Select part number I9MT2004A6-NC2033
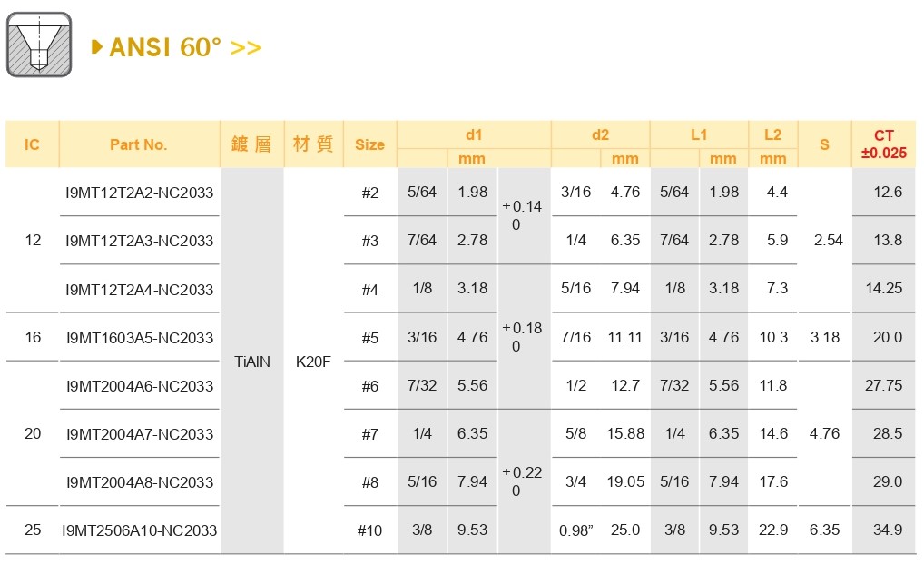The image size is (924, 565). (140, 386)
